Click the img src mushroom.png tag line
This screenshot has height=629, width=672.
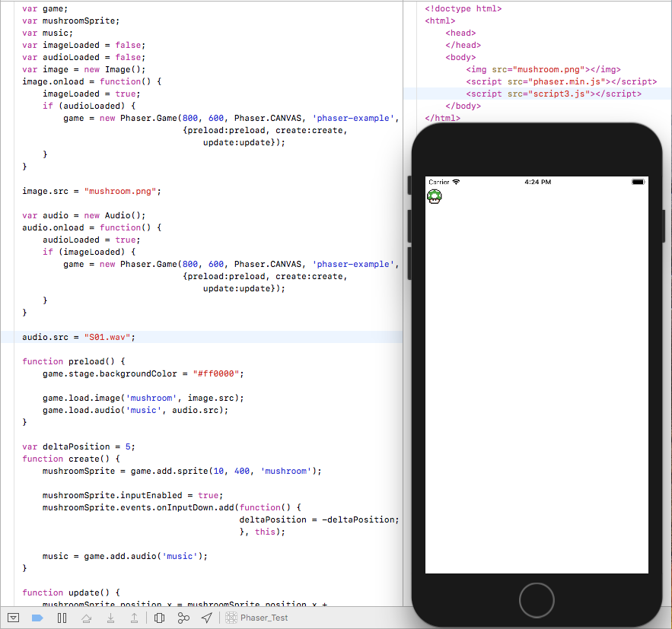[x=543, y=69]
